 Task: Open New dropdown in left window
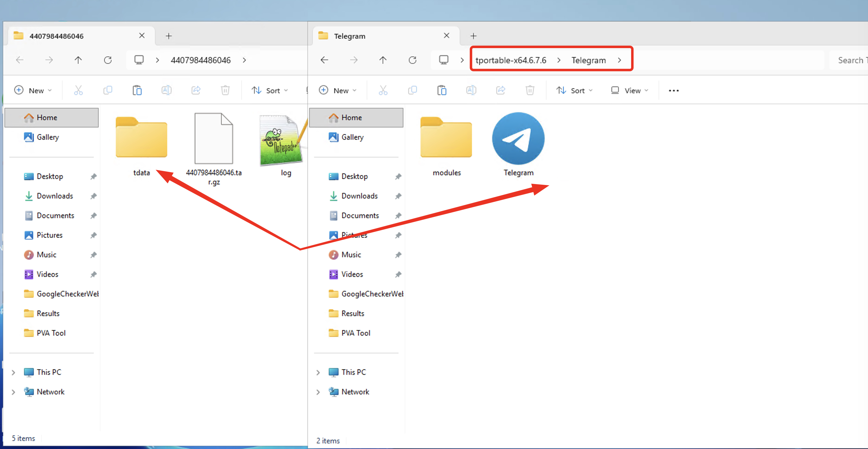click(x=33, y=90)
